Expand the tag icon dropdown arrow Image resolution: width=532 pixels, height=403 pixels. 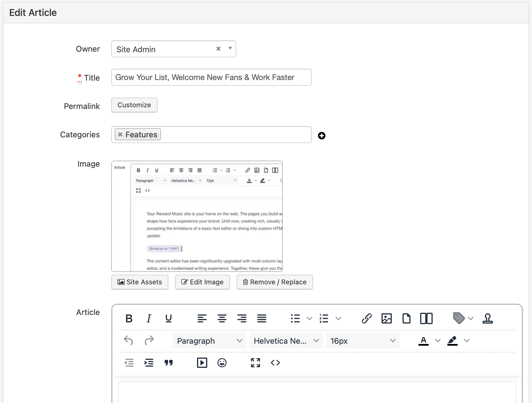coord(471,318)
